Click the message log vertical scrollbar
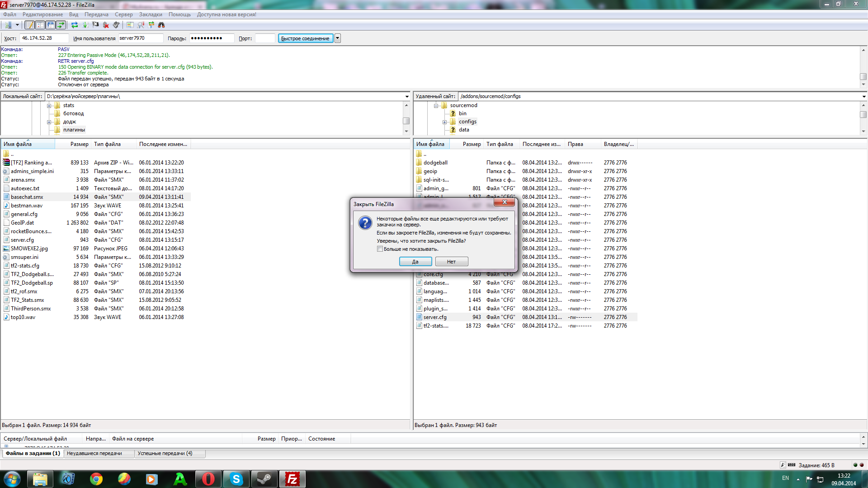This screenshot has height=488, width=868. pos(863,67)
